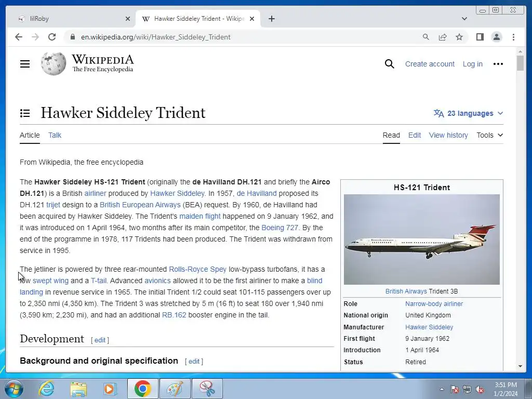This screenshot has height=399, width=532.
Task: Open a new tab with plus button
Action: coord(271,19)
